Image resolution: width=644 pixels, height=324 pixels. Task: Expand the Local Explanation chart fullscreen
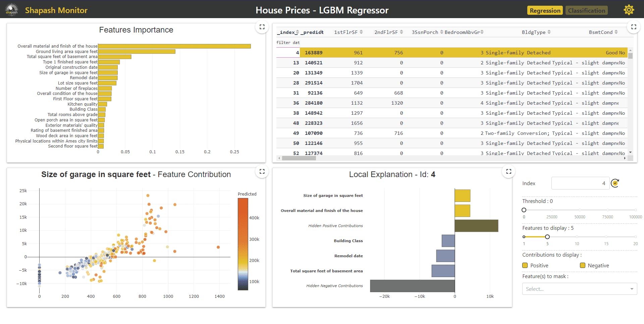coord(508,172)
